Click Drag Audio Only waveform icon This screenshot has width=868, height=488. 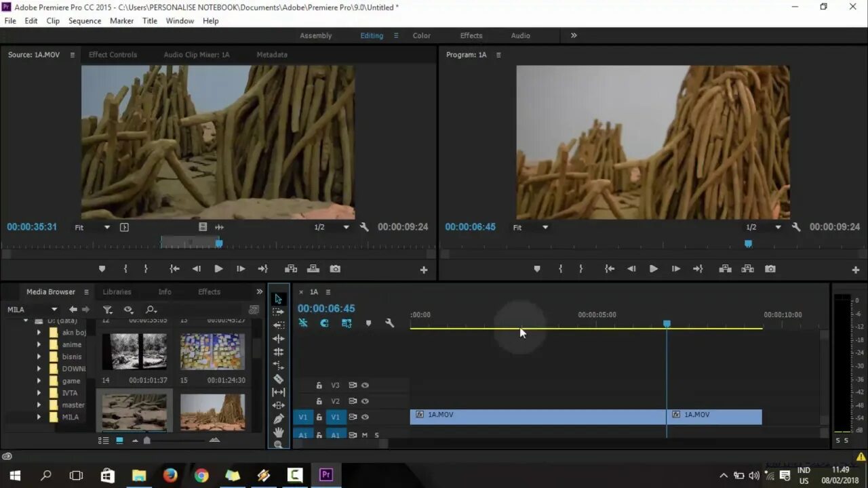219,227
